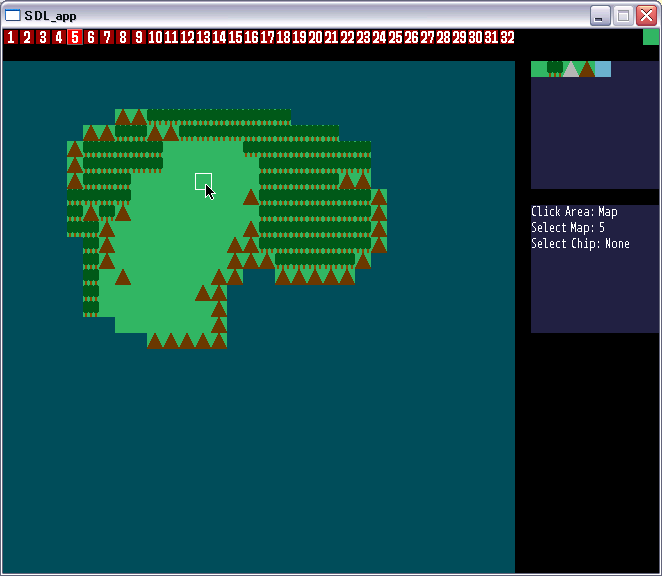Screen dimensions: 662x576
Task: Choose the light blue water chip
Action: click(x=602, y=69)
